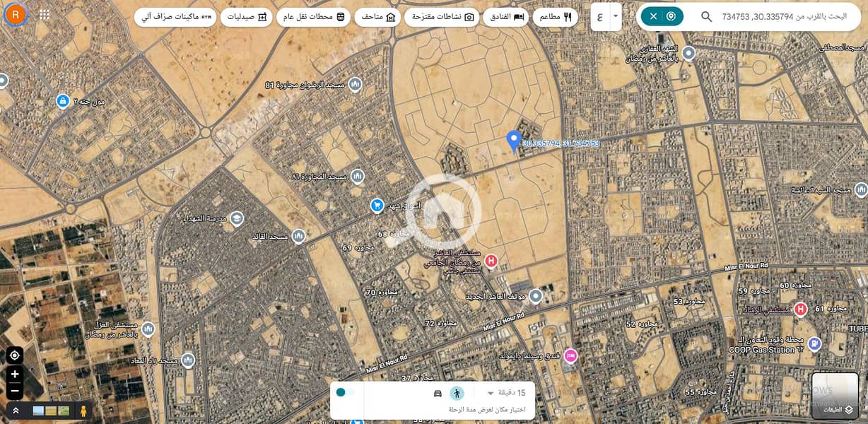Open the map layers thumbnail
The width and height of the screenshot is (868, 424).
835,396
